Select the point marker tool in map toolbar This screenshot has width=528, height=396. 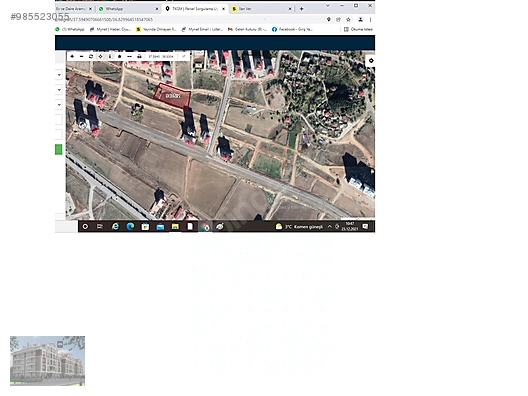coord(120,57)
